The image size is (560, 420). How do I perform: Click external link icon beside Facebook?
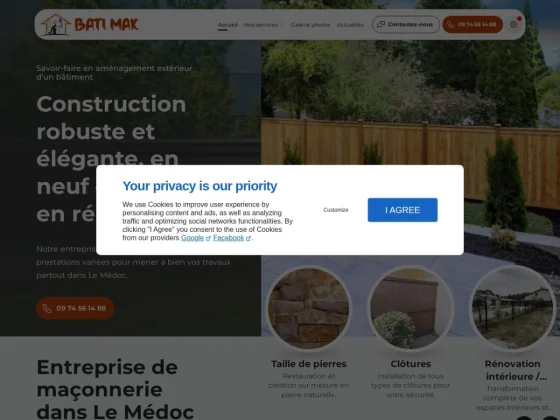pos(248,239)
